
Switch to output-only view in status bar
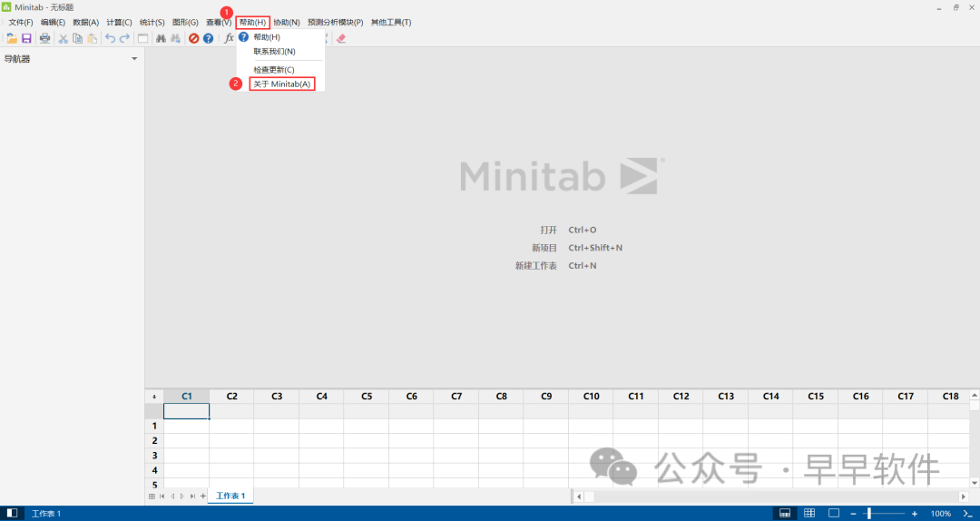(x=834, y=514)
